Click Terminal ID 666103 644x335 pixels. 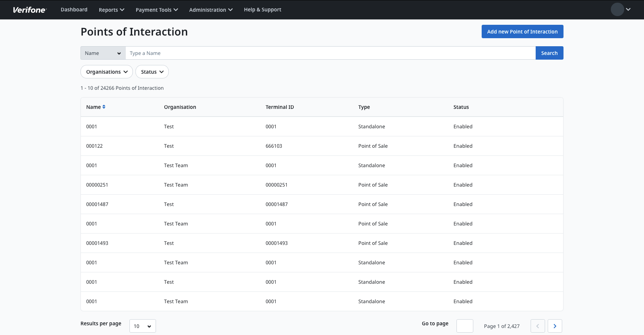tap(274, 146)
